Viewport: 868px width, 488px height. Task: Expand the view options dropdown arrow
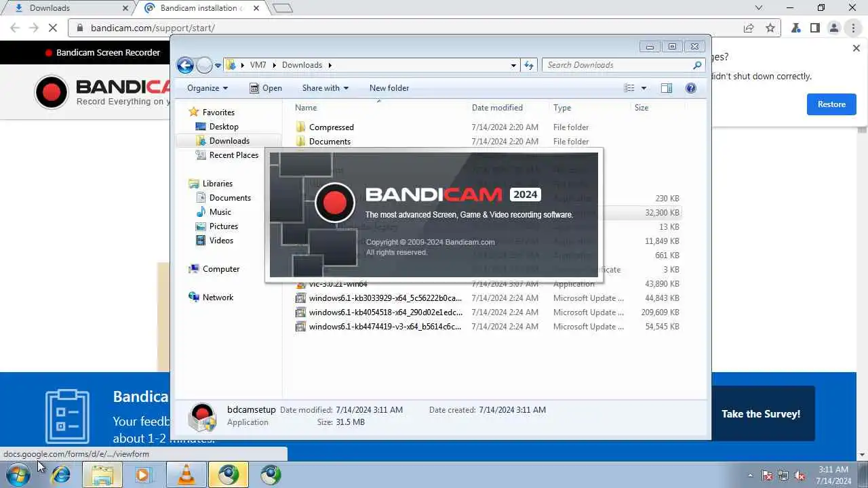point(644,88)
